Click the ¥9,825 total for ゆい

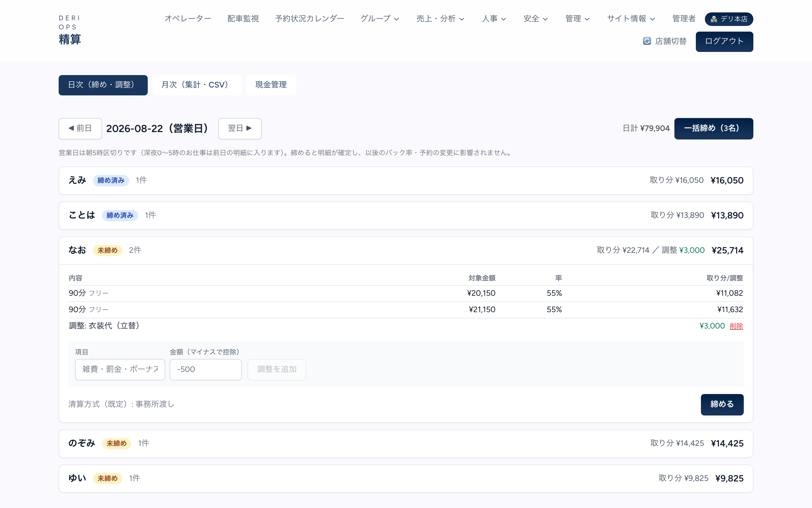point(729,479)
